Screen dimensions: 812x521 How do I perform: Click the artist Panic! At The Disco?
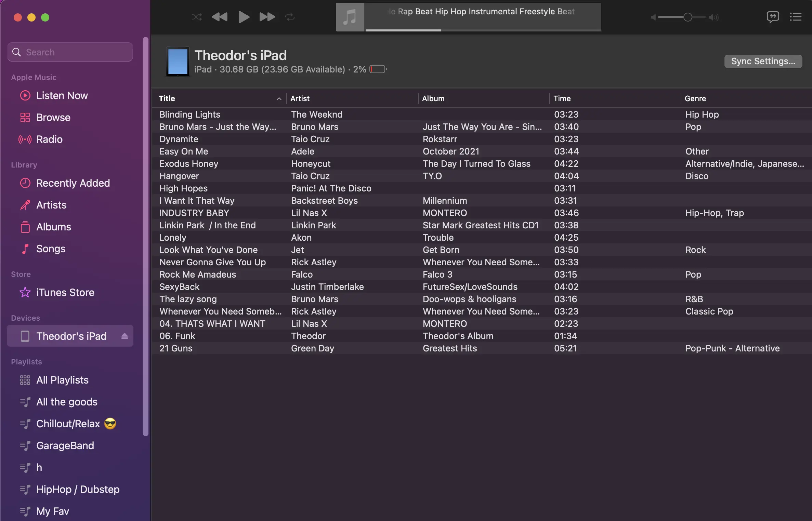(x=331, y=188)
